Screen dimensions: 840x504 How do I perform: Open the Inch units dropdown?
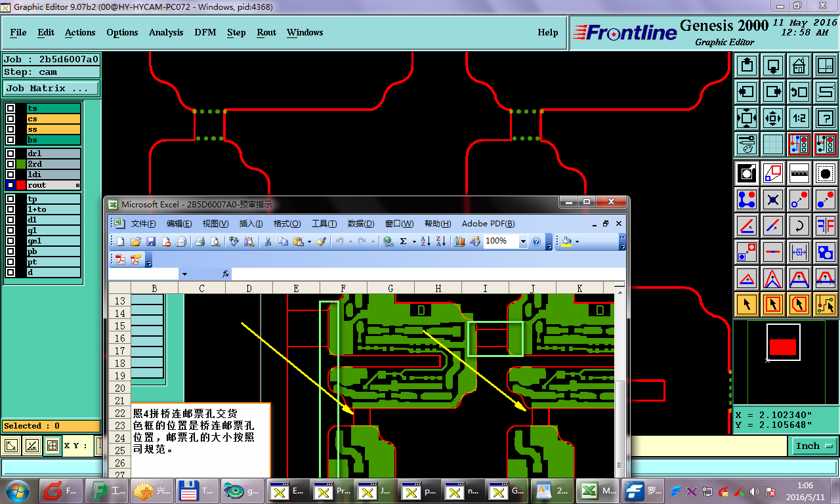(x=814, y=446)
